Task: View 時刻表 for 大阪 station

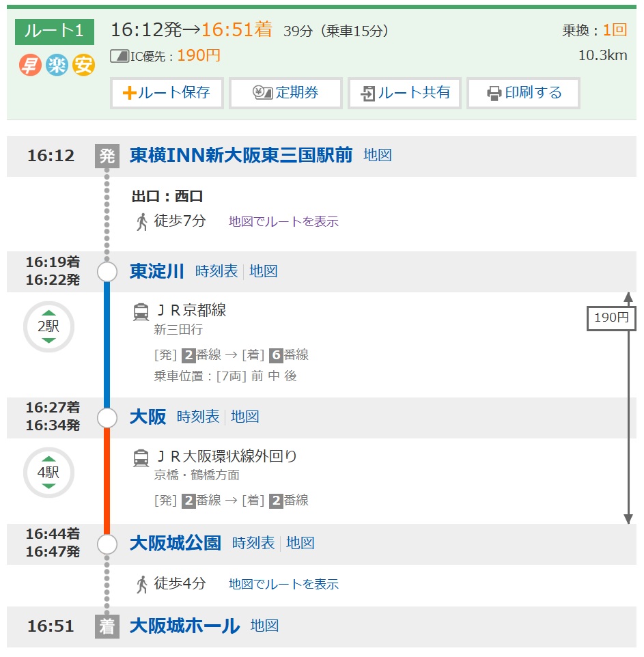Action: pos(198,417)
